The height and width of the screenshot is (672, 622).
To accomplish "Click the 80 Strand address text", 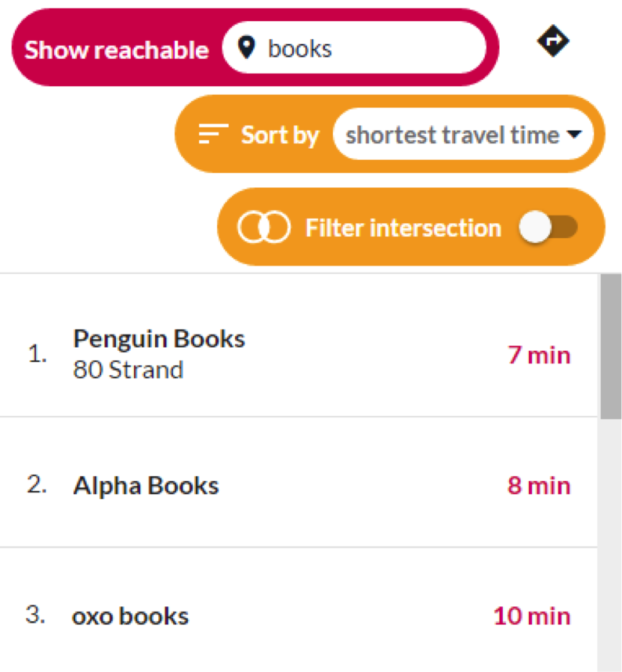I will [x=128, y=370].
